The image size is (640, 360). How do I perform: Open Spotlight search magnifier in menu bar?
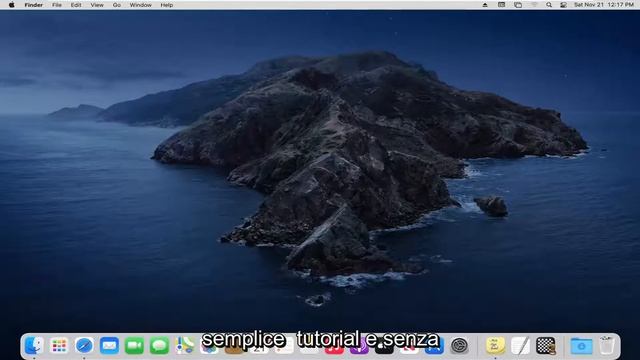coord(549,5)
